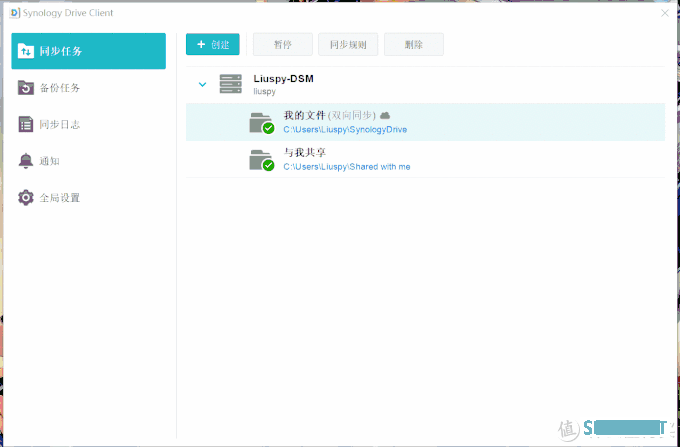Open the 同步任务 sync tasks tab
This screenshot has width=680, height=447.
pyautogui.click(x=88, y=51)
